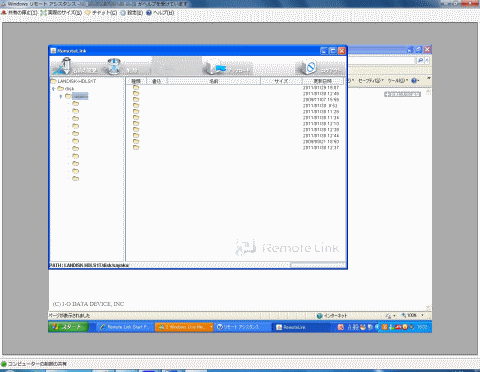Switch to リモート アシスタンス taskbar item

coord(242,327)
